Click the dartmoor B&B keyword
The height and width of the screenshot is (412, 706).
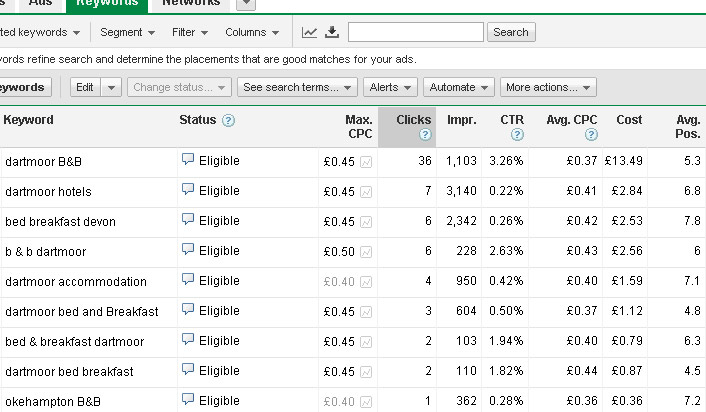[x=43, y=162]
